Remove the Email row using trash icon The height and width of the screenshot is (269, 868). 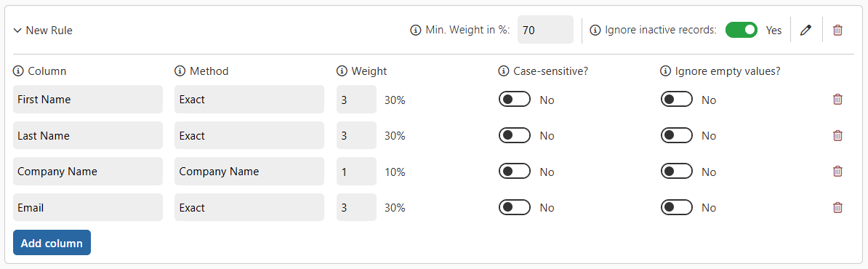coord(837,207)
